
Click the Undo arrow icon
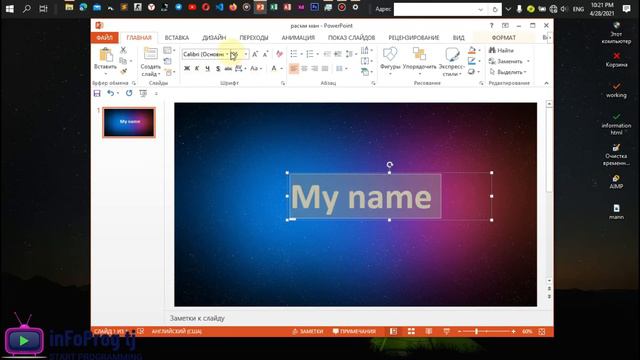(x=110, y=93)
